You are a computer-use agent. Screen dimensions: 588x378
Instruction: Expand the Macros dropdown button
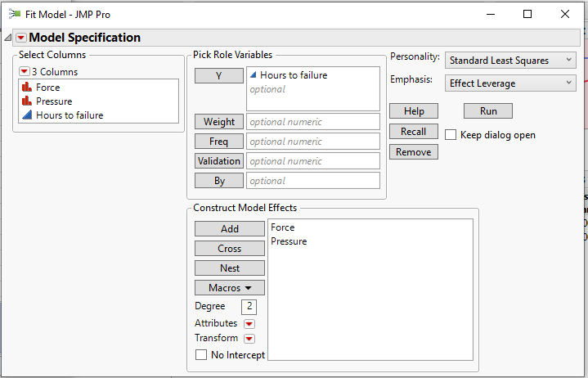230,288
